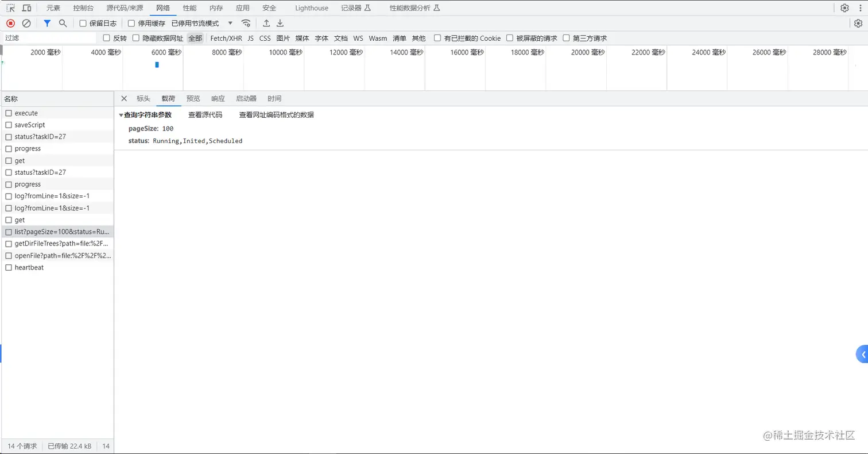
Task: Toggle the 隐藏数据网址 checkbox
Action: [x=136, y=38]
